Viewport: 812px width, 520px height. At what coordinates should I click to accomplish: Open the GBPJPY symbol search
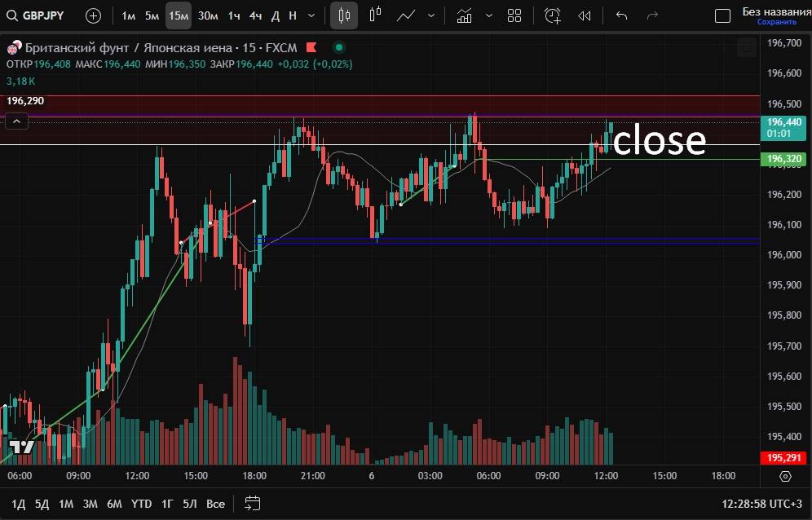[x=36, y=15]
